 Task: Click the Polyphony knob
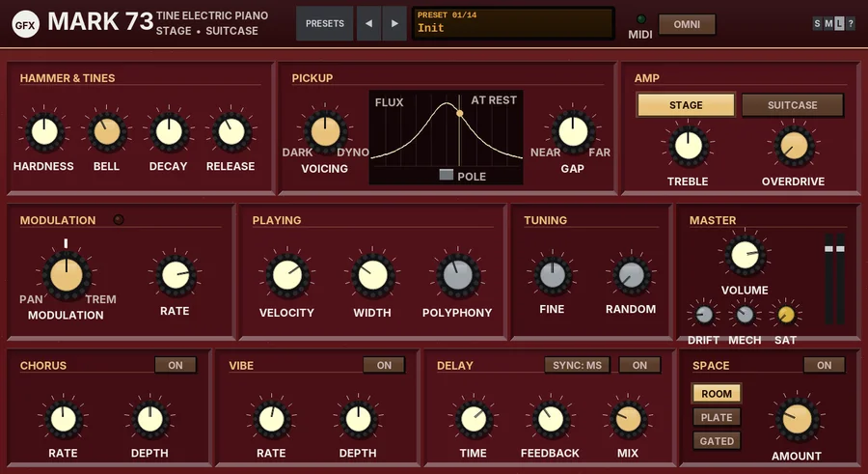click(x=458, y=276)
